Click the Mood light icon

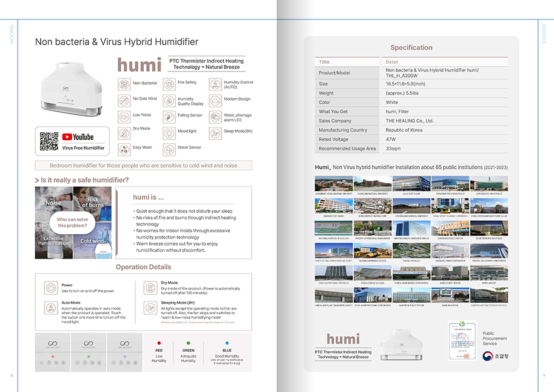click(169, 132)
